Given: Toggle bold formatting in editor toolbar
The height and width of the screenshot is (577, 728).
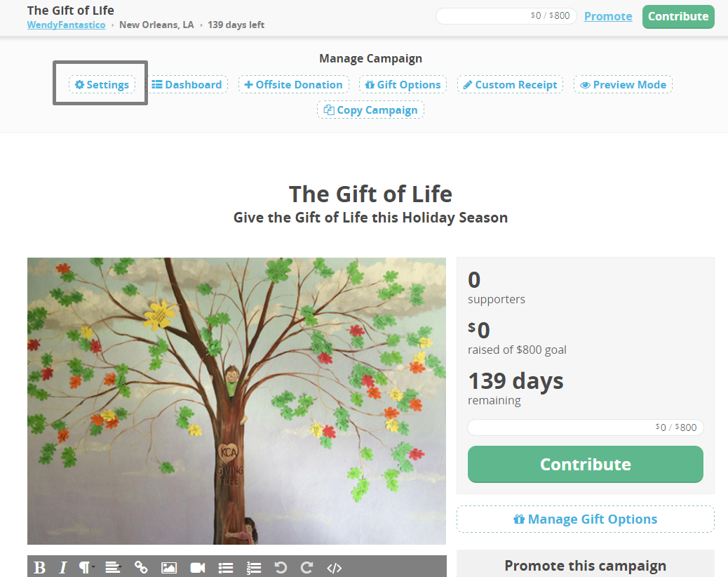Looking at the screenshot, I should point(40,567).
